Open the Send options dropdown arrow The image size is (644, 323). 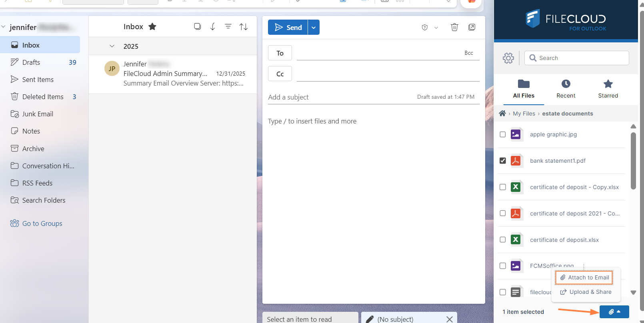click(x=314, y=28)
